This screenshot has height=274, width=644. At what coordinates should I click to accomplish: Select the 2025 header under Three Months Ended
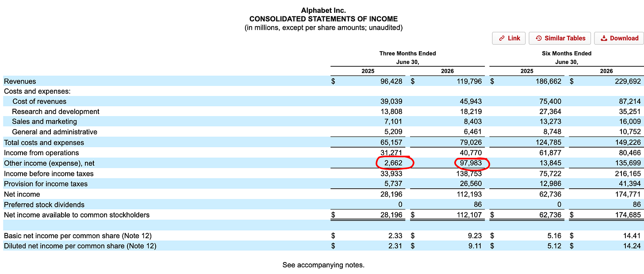tap(368, 71)
